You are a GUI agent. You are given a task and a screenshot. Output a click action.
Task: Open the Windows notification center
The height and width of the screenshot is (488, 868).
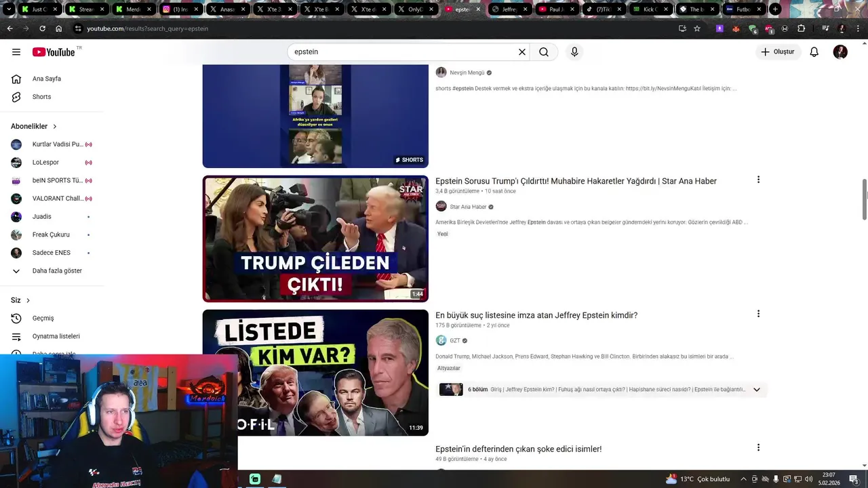(853, 479)
